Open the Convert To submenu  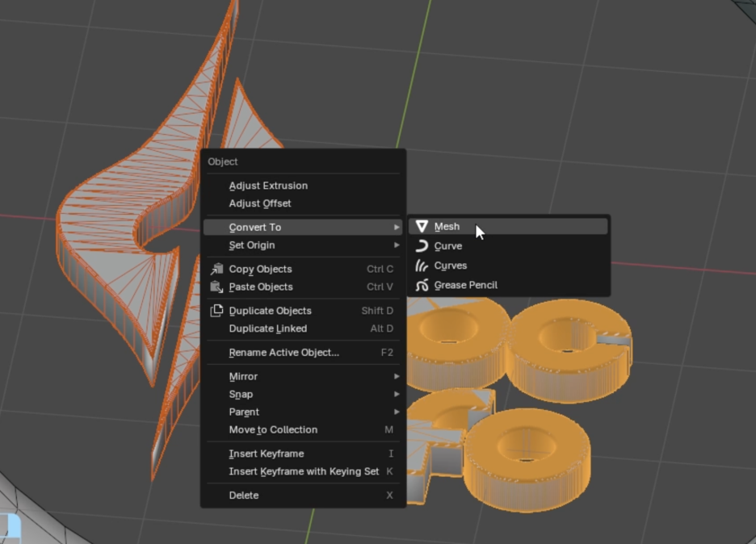pyautogui.click(x=303, y=227)
